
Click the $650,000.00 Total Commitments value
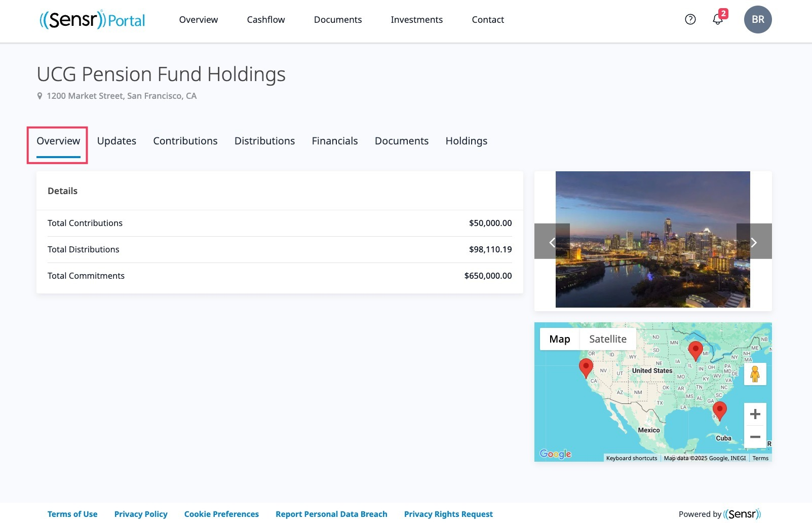click(488, 276)
